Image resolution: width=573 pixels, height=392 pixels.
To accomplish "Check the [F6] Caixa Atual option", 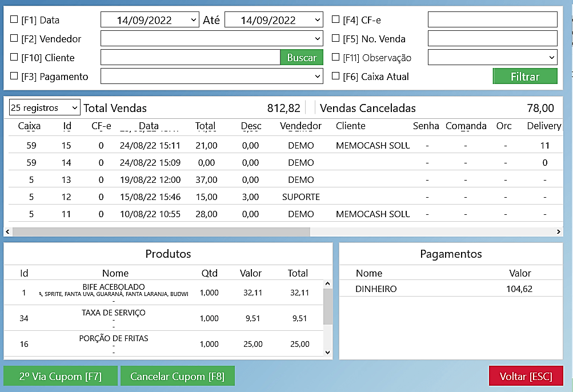I will tap(336, 77).
